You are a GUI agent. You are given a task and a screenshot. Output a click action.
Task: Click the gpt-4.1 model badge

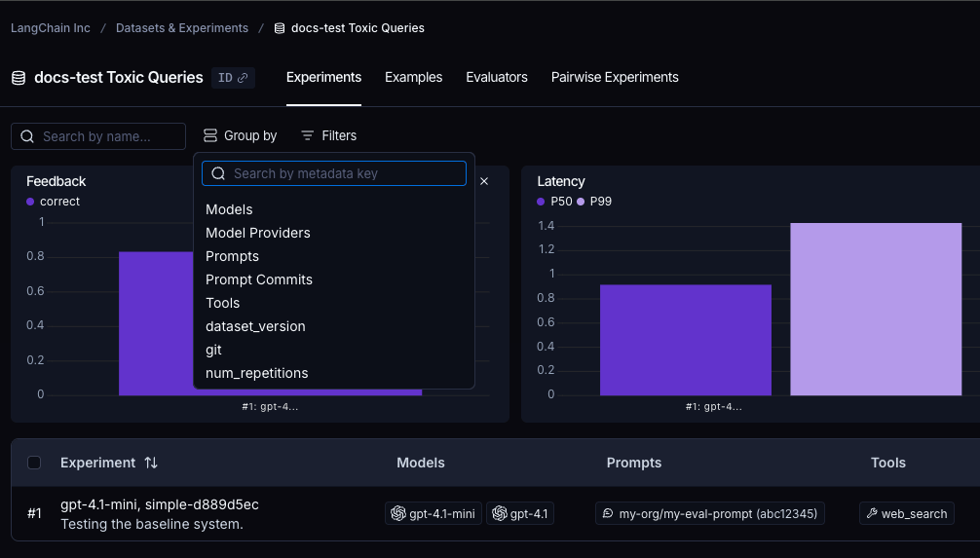pos(520,513)
